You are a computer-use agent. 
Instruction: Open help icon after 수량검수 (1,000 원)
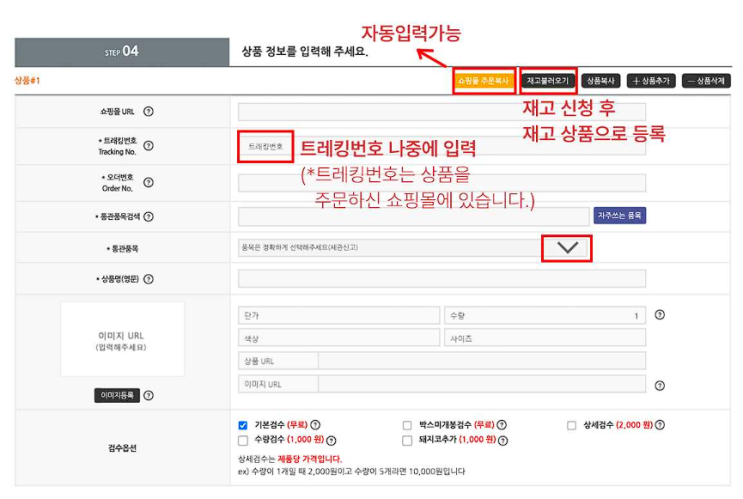pyautogui.click(x=331, y=441)
